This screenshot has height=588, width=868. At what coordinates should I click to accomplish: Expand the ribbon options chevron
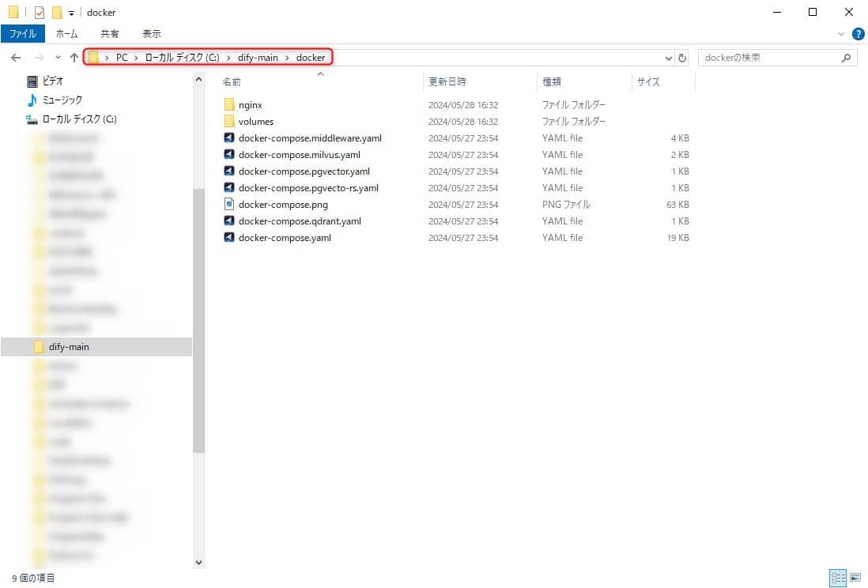tap(840, 33)
